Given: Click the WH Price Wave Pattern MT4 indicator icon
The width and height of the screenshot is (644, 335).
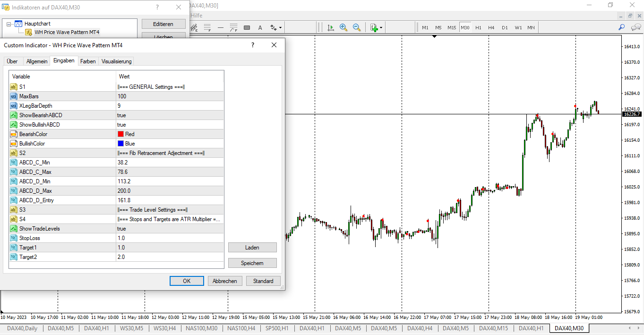Looking at the screenshot, I should pos(28,32).
